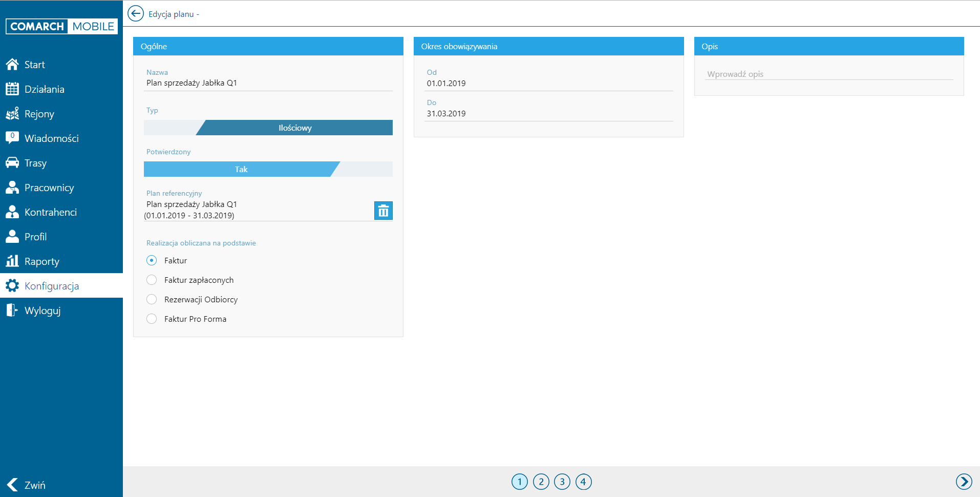Click the Wiadomości message bubble icon
The height and width of the screenshot is (497, 980).
coord(12,137)
